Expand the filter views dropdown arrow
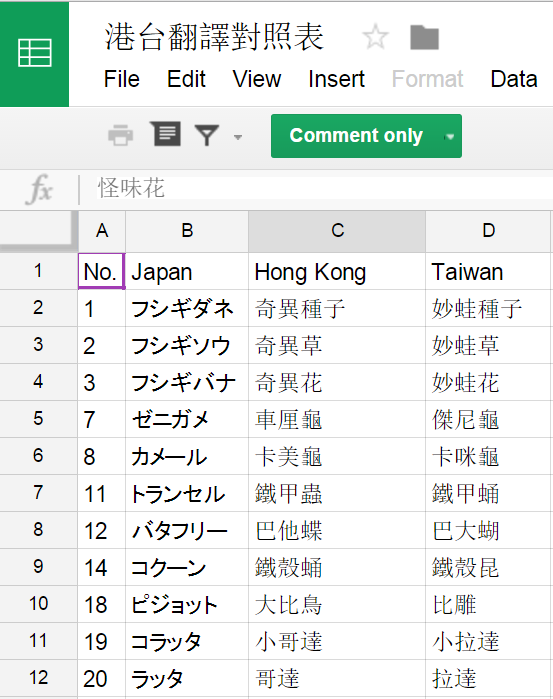 point(238,137)
